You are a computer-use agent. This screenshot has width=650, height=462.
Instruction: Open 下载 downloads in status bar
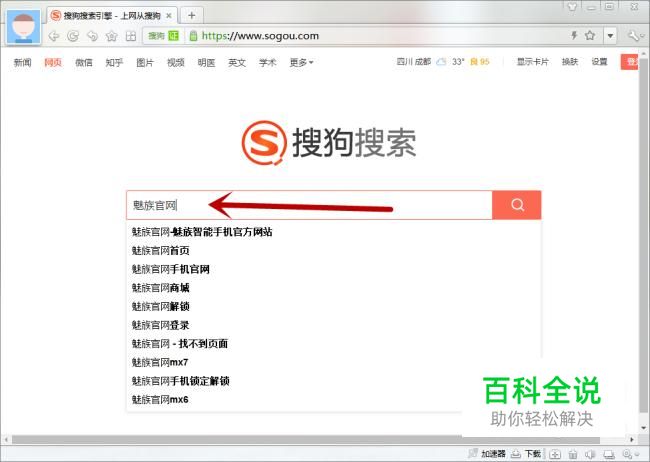526,454
